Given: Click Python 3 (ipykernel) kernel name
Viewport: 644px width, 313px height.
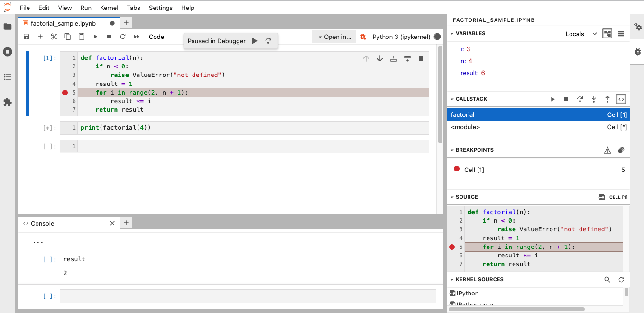Looking at the screenshot, I should click(x=401, y=37).
